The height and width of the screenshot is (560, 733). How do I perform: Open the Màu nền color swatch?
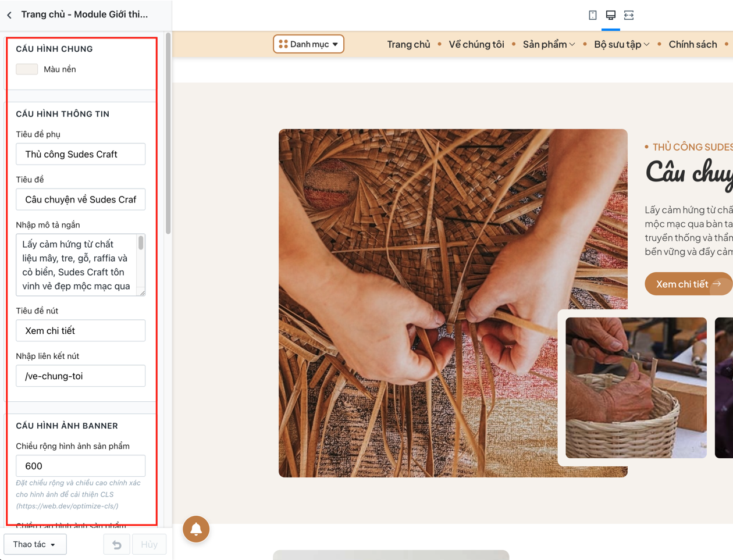click(x=27, y=69)
